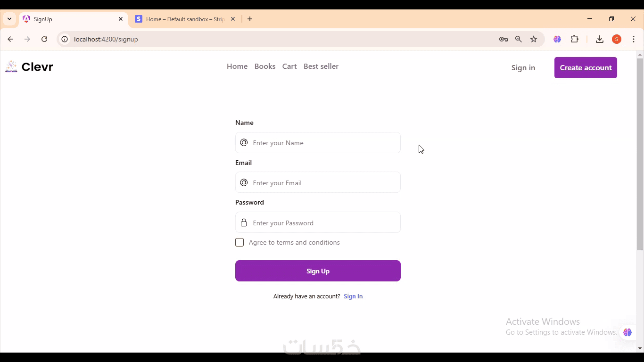
Task: Open the browser downloads icon
Action: coord(600,39)
